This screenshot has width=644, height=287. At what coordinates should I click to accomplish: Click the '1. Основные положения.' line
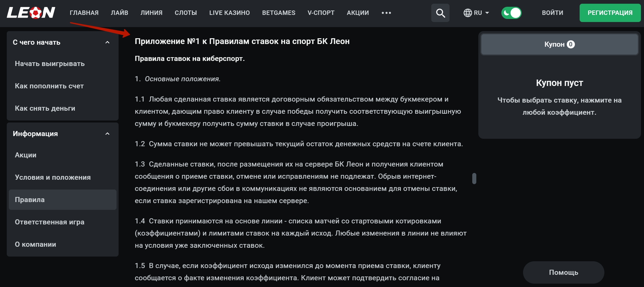pyautogui.click(x=178, y=79)
